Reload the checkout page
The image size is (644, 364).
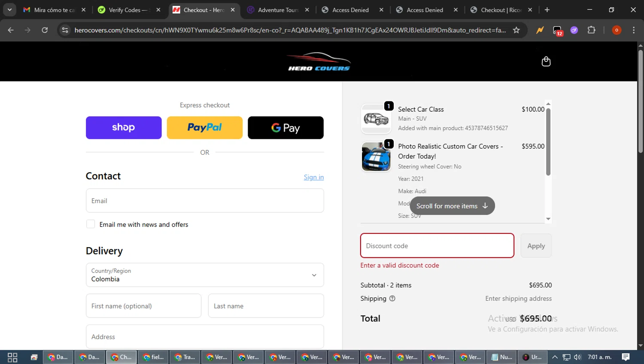point(45,30)
